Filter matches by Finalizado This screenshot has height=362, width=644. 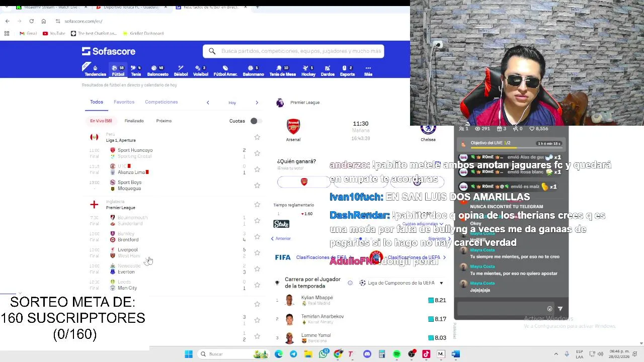click(134, 121)
